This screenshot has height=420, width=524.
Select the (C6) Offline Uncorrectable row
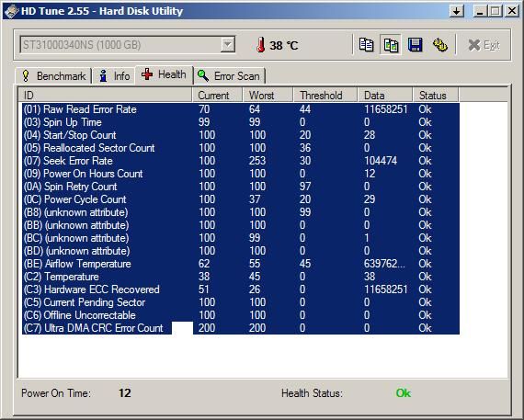click(x=241, y=315)
